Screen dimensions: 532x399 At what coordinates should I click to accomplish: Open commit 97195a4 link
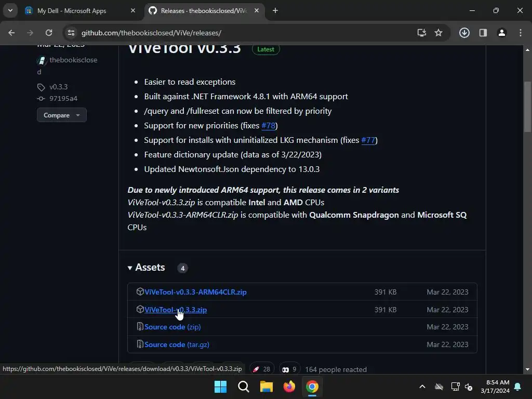coord(63,98)
